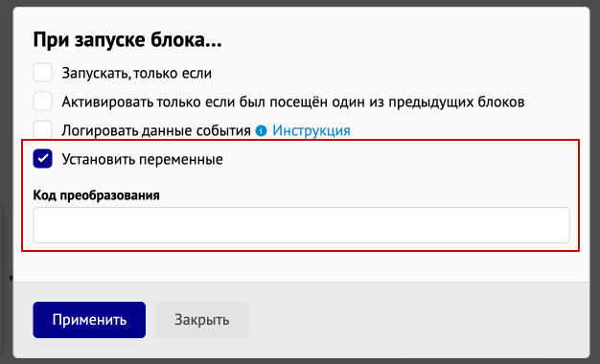Click the Запускать, только если label text
The height and width of the screenshot is (364, 600).
pyautogui.click(x=137, y=73)
